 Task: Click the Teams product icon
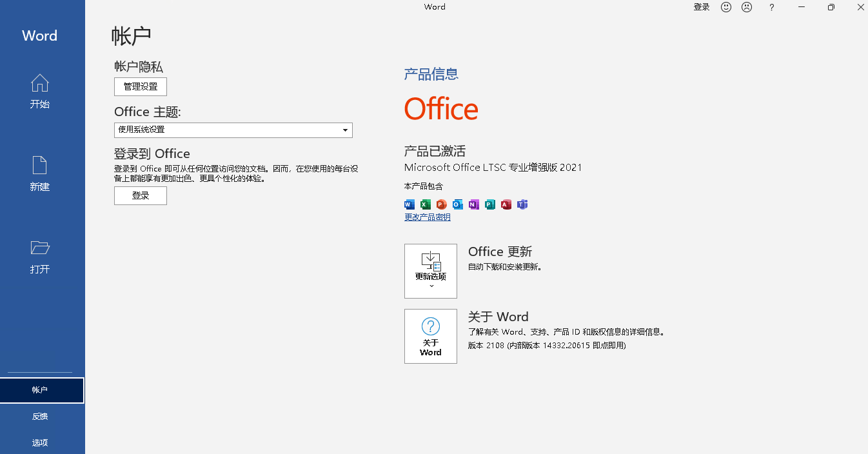pos(522,204)
